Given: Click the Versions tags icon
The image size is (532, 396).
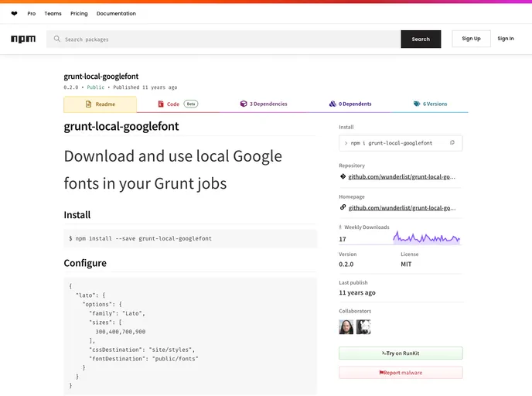Looking at the screenshot, I should 417,104.
